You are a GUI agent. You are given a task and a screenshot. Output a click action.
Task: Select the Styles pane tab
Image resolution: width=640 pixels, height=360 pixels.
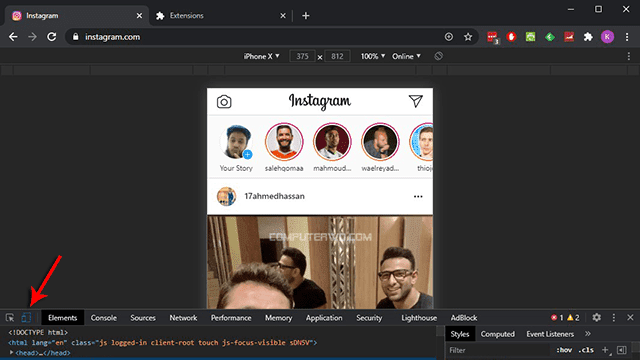[x=460, y=334]
